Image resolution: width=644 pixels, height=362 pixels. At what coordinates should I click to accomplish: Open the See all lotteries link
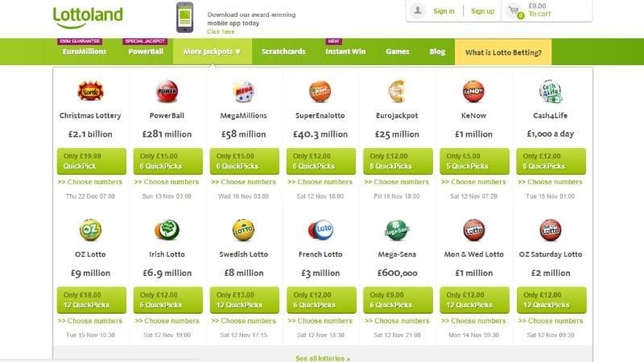pyautogui.click(x=323, y=358)
